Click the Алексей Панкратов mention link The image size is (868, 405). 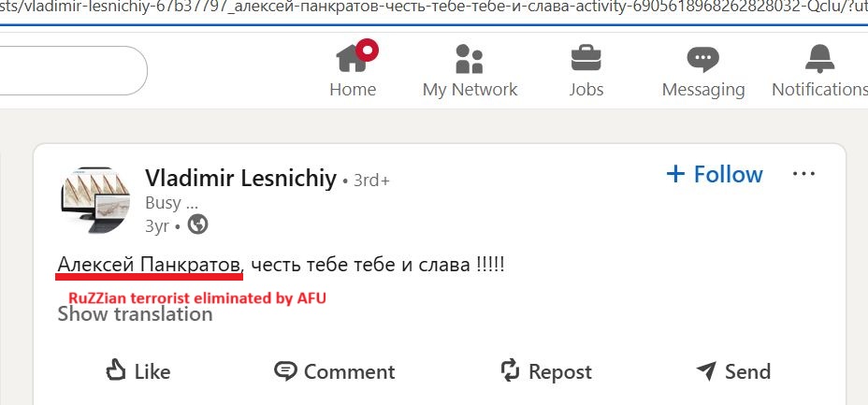[x=150, y=266]
